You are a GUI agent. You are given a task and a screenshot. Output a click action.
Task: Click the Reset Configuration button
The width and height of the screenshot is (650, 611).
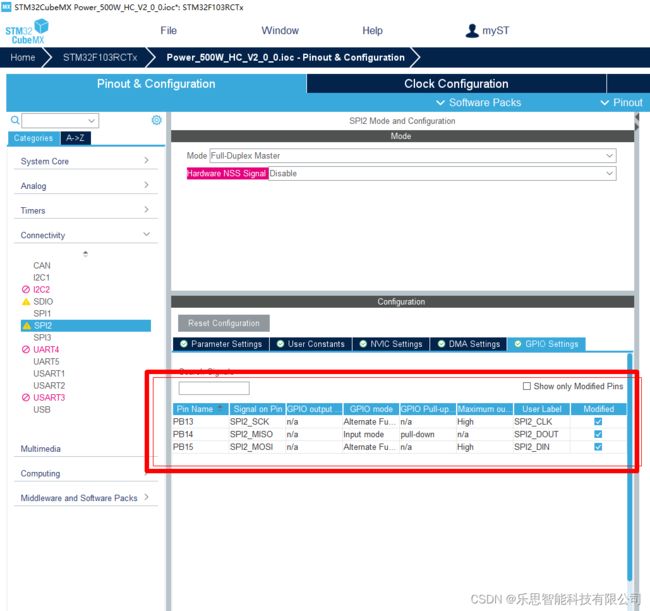(x=224, y=323)
